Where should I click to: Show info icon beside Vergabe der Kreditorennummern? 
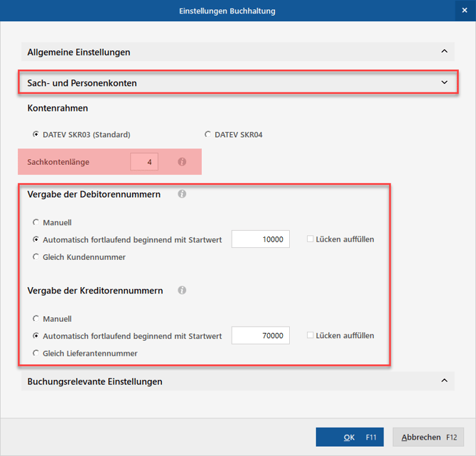[x=182, y=291]
